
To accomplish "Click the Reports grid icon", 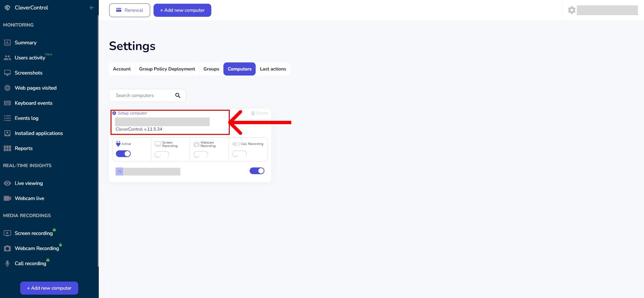I will pos(7,148).
